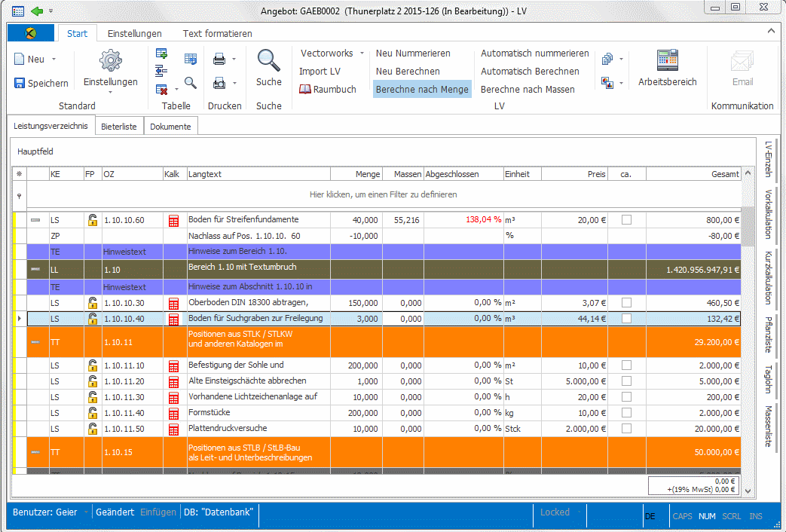The height and width of the screenshot is (532, 786).
Task: Click the Neu blank page icon
Action: tap(19, 60)
